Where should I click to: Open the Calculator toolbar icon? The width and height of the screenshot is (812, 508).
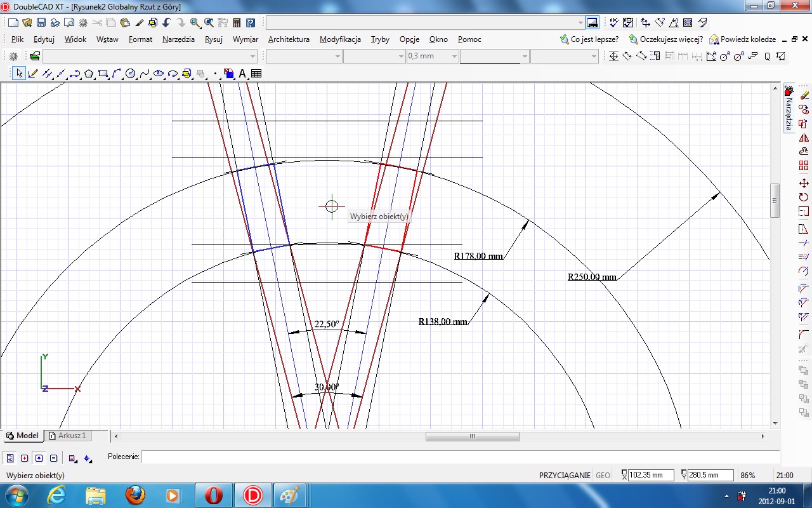[x=237, y=23]
